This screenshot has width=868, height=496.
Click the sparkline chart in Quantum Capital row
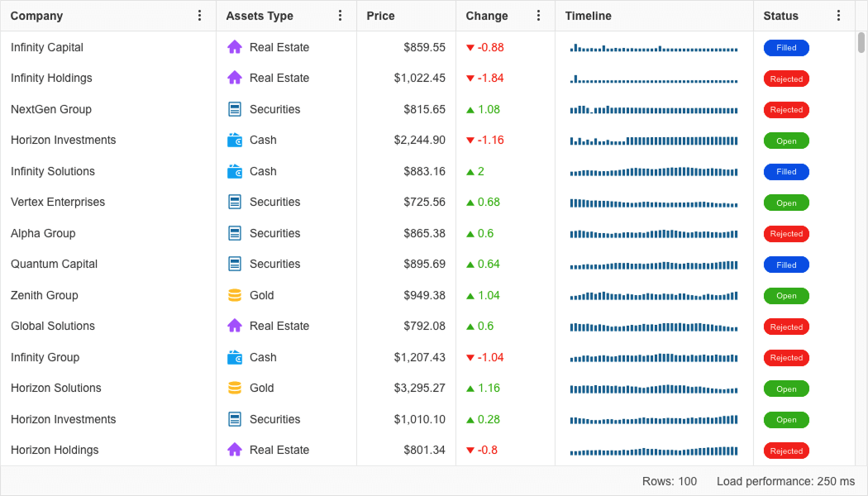pyautogui.click(x=653, y=265)
